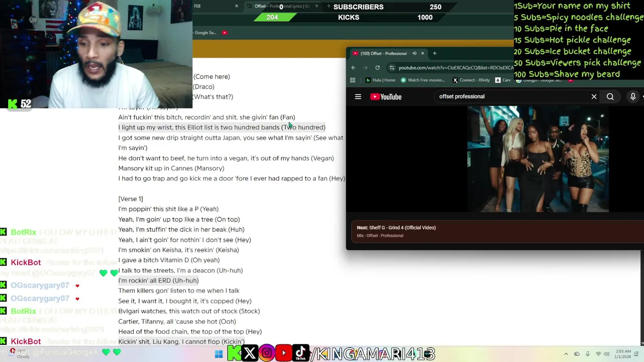Open the Windows Start menu
This screenshot has height=362, width=644.
coord(218,354)
